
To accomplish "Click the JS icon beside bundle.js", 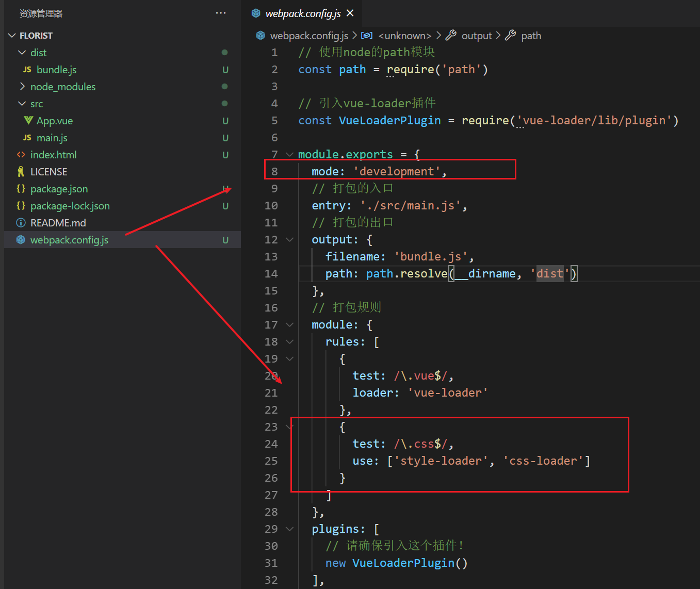I will point(27,70).
